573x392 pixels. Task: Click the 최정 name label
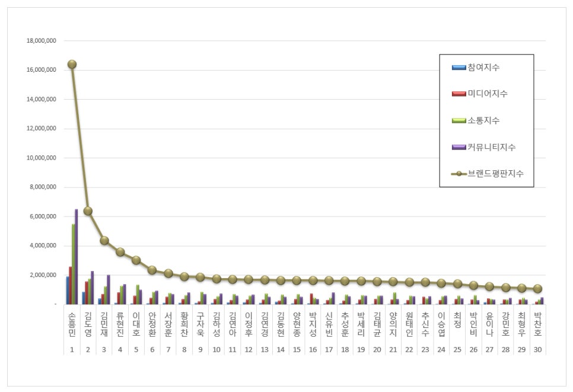coord(458,320)
